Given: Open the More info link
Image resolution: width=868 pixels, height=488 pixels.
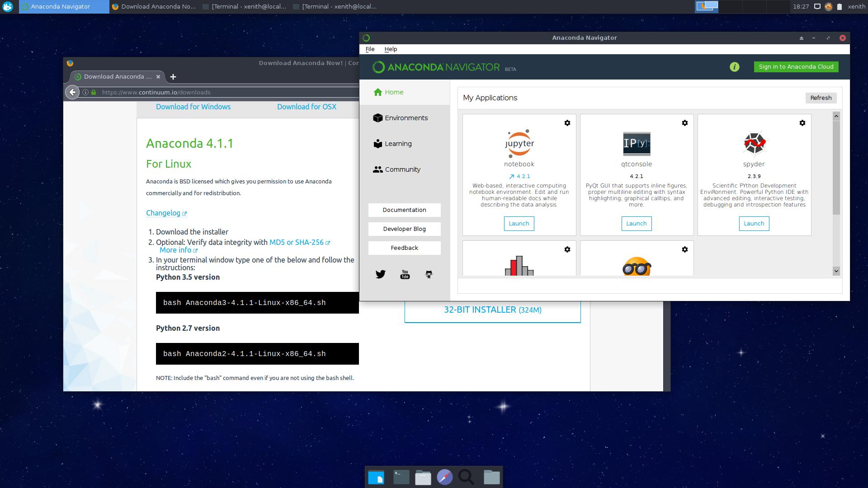Looking at the screenshot, I should click(178, 250).
